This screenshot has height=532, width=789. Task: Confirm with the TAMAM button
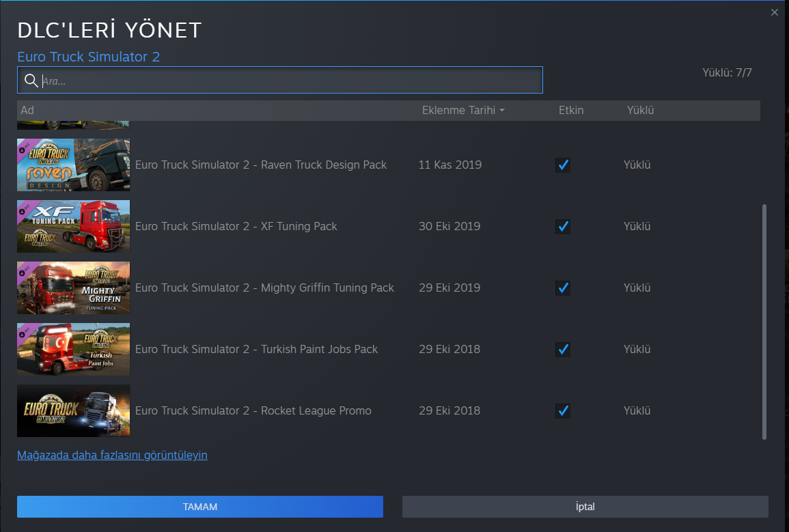pos(199,507)
